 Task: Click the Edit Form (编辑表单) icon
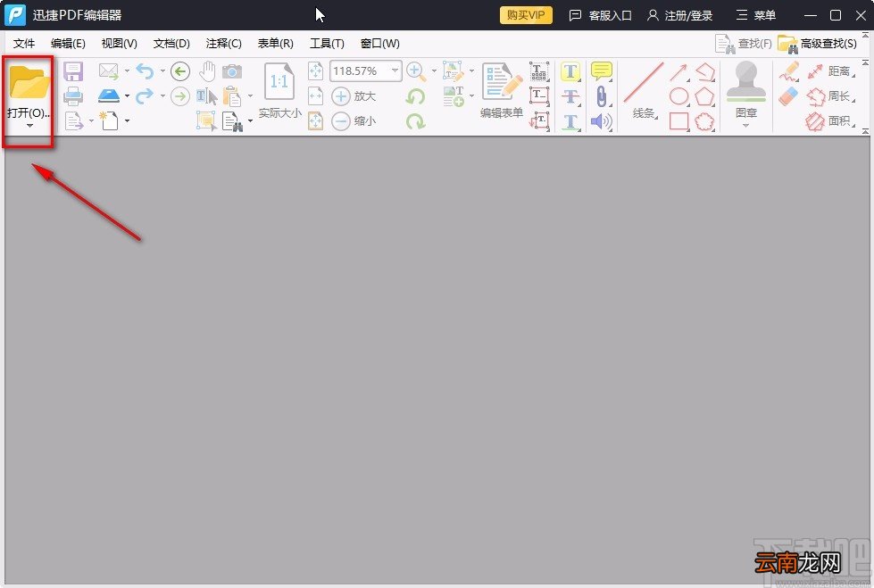pos(502,81)
